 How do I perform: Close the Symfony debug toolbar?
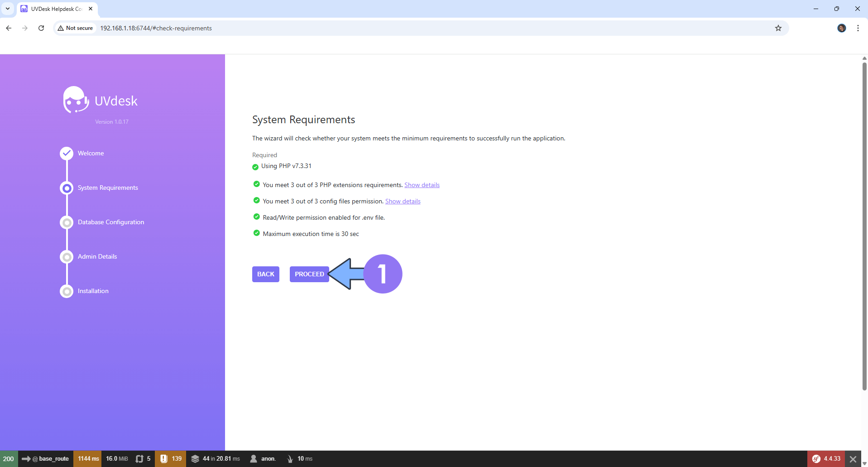853,459
